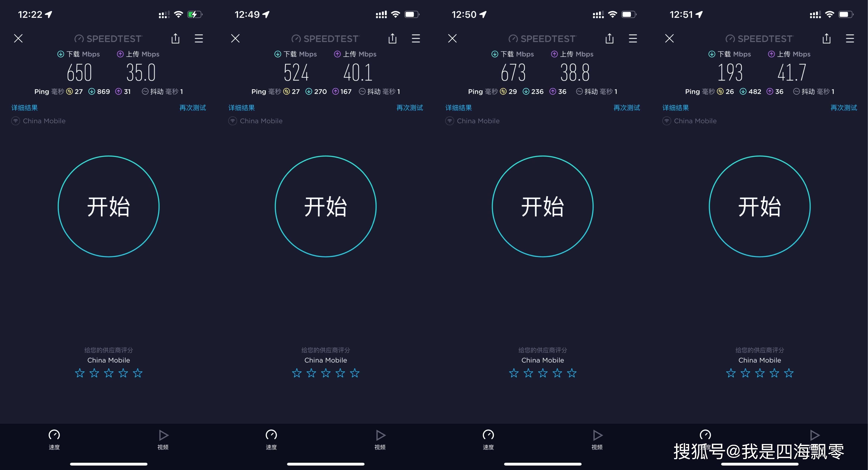Select the 速度 tab in the 12:50 screenshot
868x470 pixels.
click(x=488, y=440)
